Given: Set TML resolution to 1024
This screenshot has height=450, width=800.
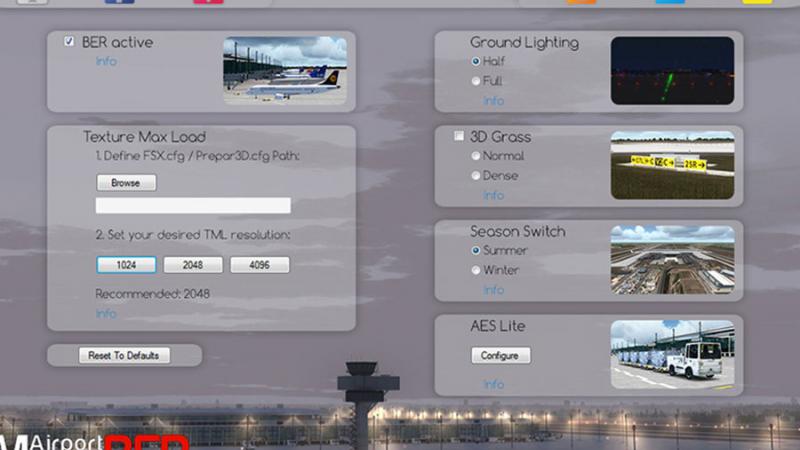Looking at the screenshot, I should (126, 265).
